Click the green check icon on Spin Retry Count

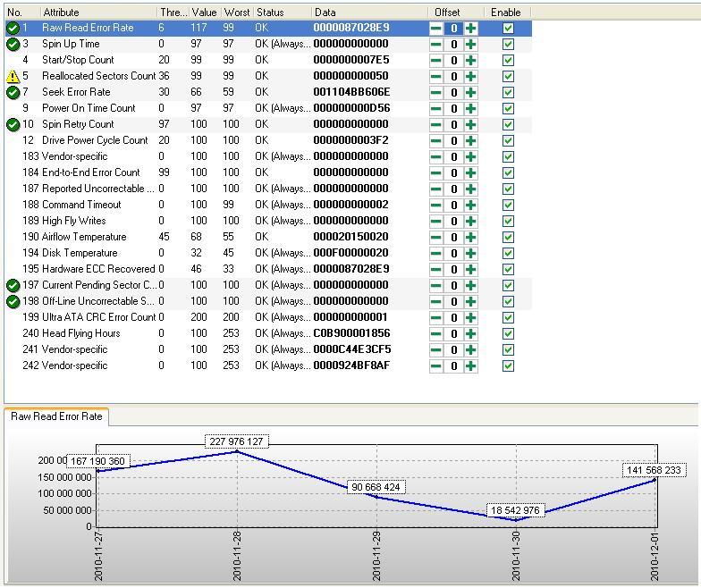tap(13, 125)
